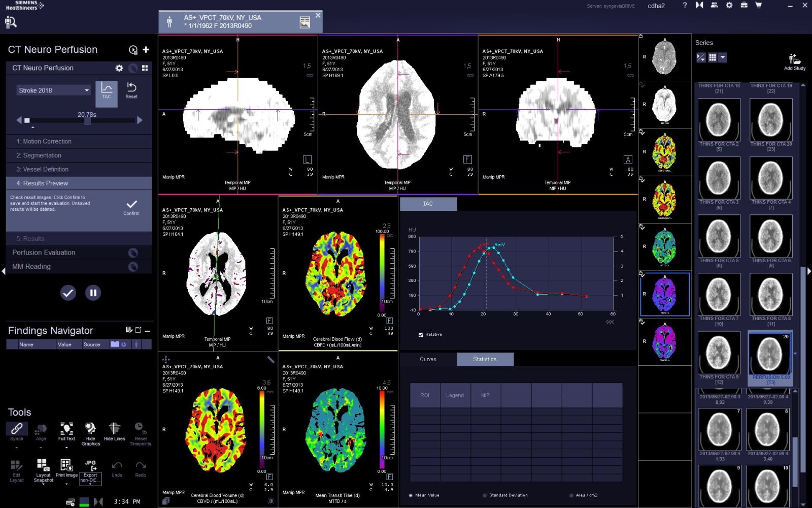Screen dimensions: 812x508
Task: Click Confirm to save results
Action: [131, 206]
